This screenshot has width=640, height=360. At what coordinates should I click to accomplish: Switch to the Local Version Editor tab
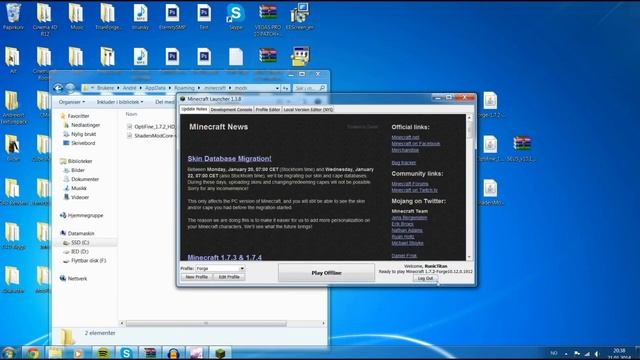(x=308, y=109)
